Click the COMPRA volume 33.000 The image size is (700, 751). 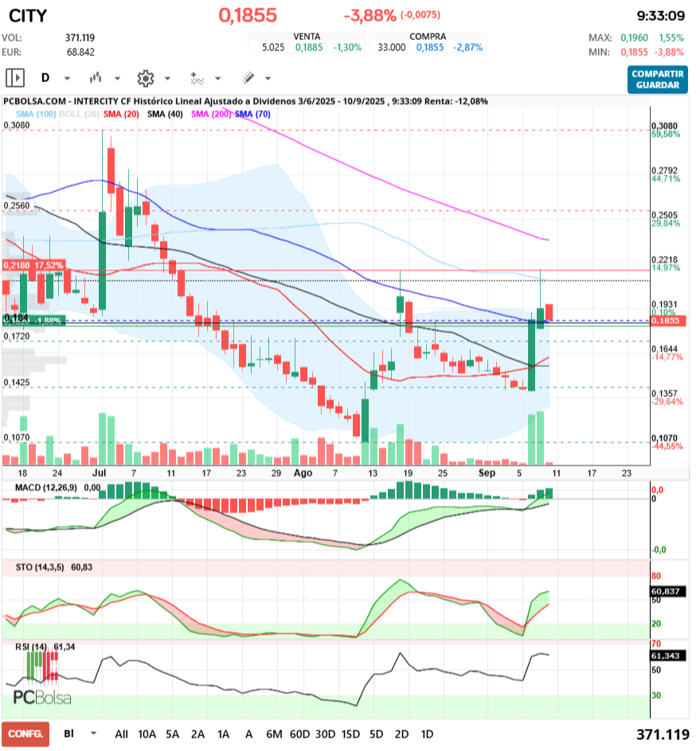click(x=392, y=48)
